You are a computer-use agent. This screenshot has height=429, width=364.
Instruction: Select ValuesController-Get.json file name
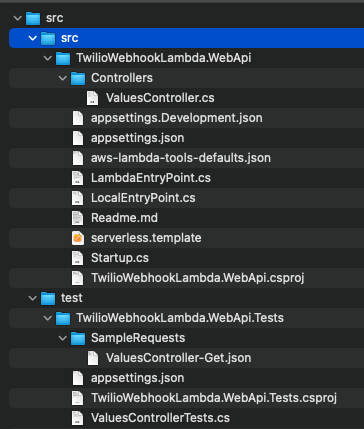pos(179,358)
